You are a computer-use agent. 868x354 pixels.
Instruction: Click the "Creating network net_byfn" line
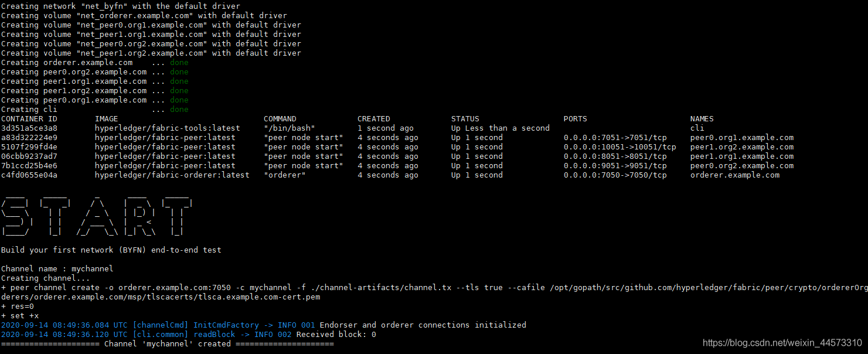point(120,6)
